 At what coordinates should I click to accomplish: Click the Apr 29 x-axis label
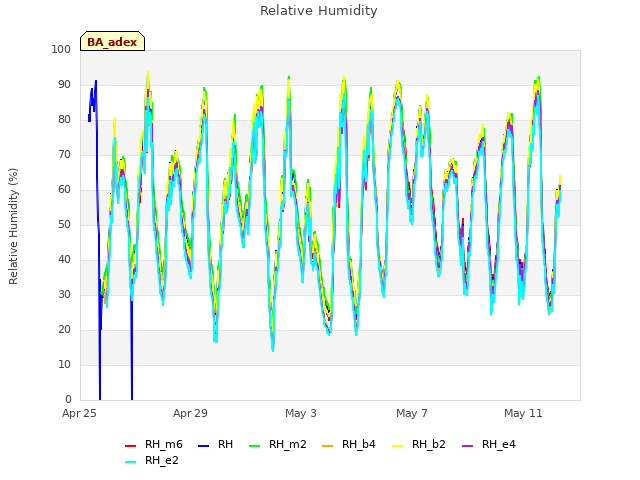pos(190,413)
